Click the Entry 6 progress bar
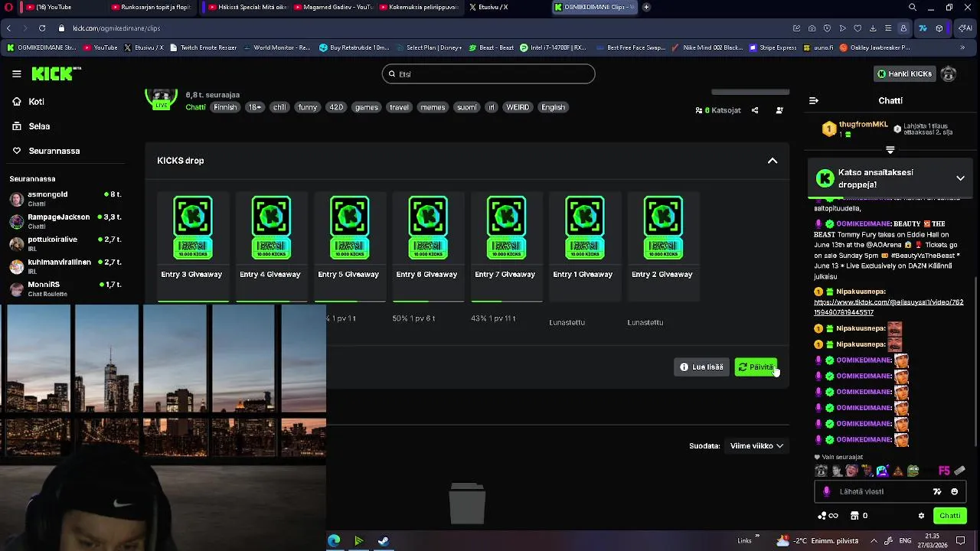This screenshot has height=551, width=980. (427, 301)
